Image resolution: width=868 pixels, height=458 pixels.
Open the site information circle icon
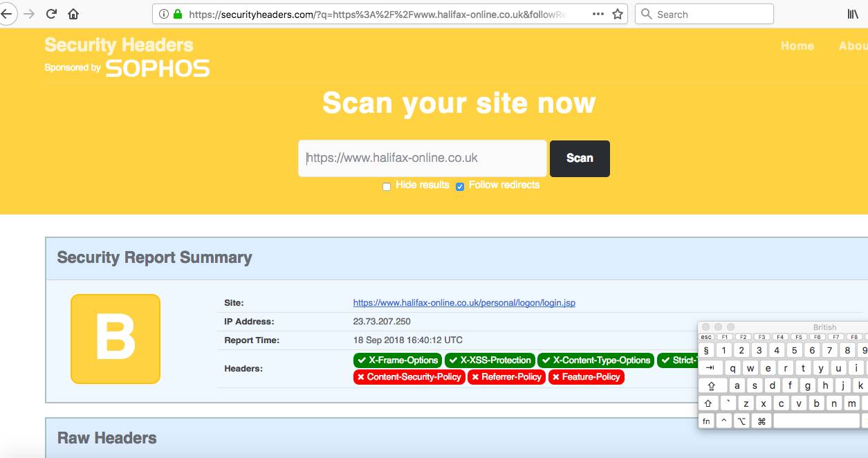tap(164, 14)
